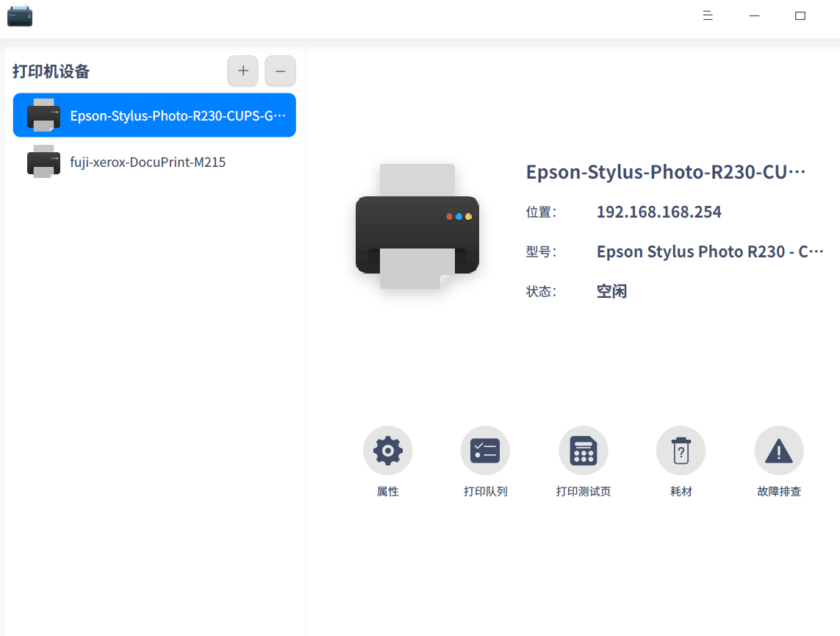Click the 故障排查 text label
The image size is (840, 636).
tap(779, 492)
